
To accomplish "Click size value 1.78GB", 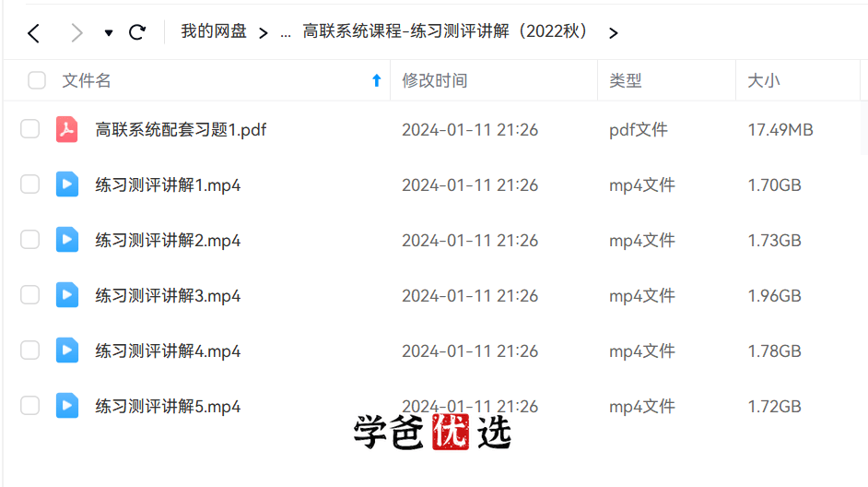I will coord(774,351).
